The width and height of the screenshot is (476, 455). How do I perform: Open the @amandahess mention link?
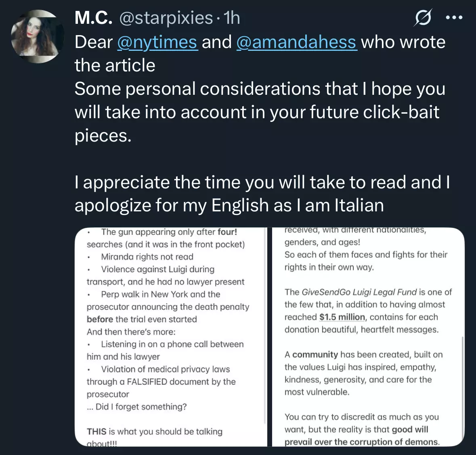296,42
